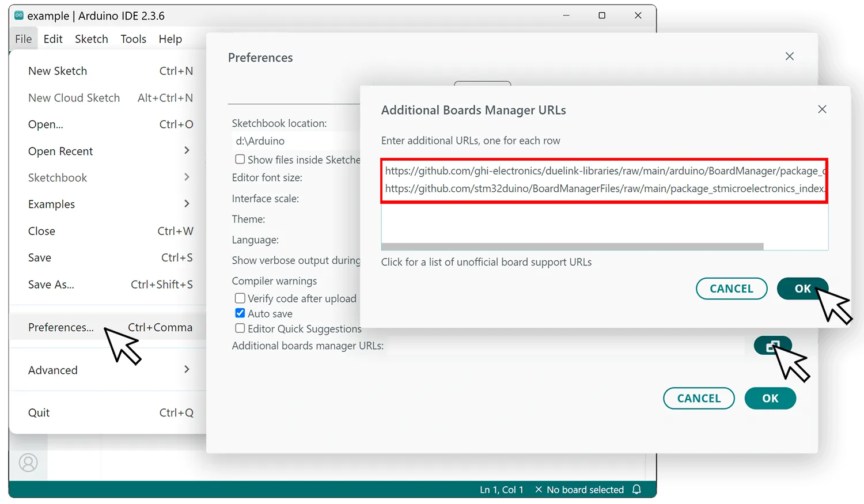Viewport: 864px width, 504px height.
Task: Click the notification bell in status bar
Action: (x=636, y=489)
